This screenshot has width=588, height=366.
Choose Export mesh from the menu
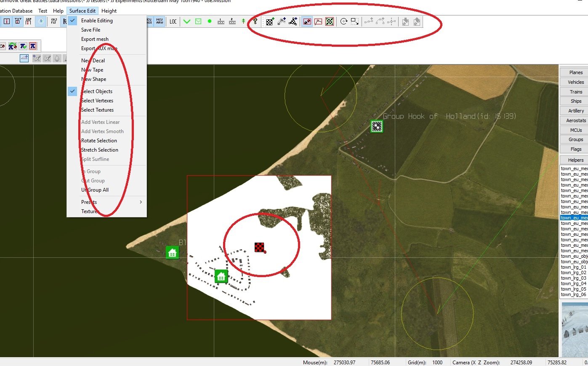[x=95, y=39]
